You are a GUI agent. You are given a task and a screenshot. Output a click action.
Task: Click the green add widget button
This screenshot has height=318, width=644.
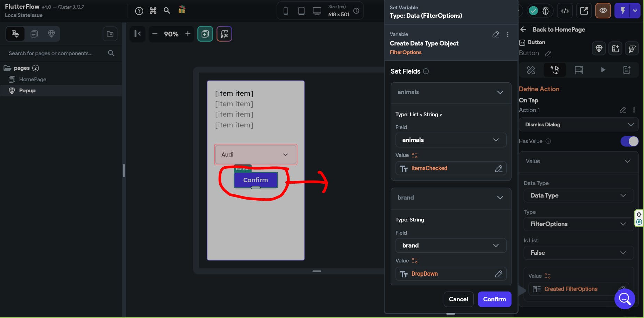pyautogui.click(x=205, y=34)
